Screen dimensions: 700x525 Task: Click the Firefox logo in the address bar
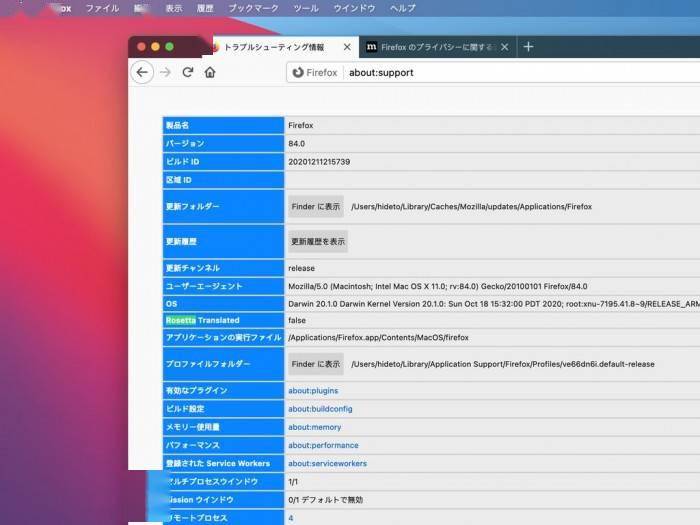(298, 72)
